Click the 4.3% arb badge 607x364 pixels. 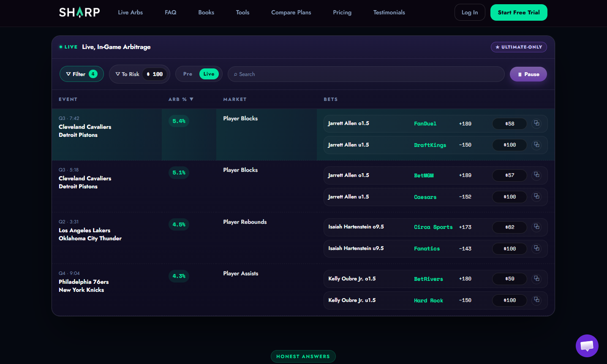179,276
